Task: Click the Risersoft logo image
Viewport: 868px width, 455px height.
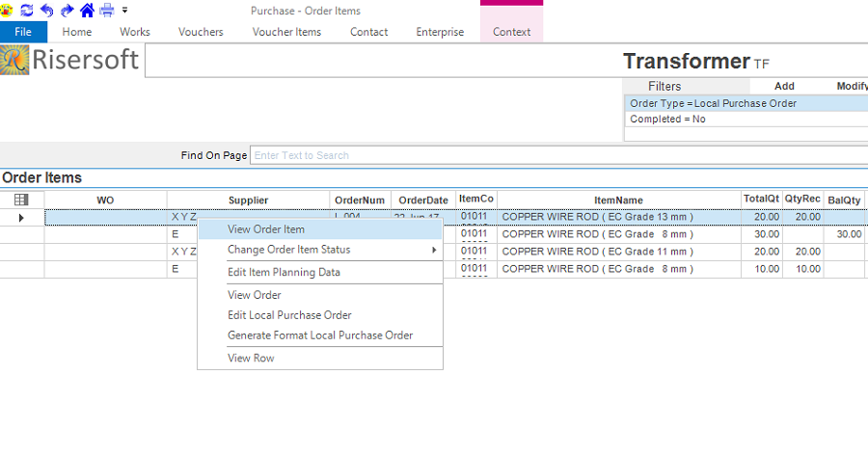Action: [x=70, y=60]
